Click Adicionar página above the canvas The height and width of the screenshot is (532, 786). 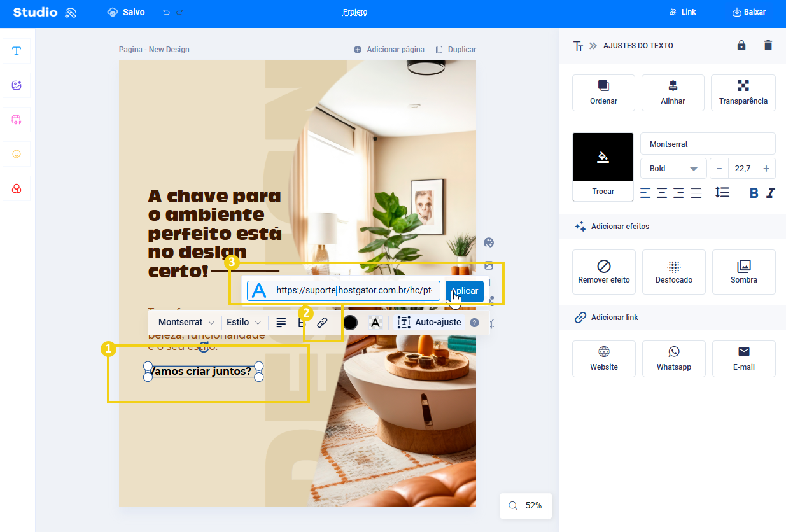pos(389,50)
